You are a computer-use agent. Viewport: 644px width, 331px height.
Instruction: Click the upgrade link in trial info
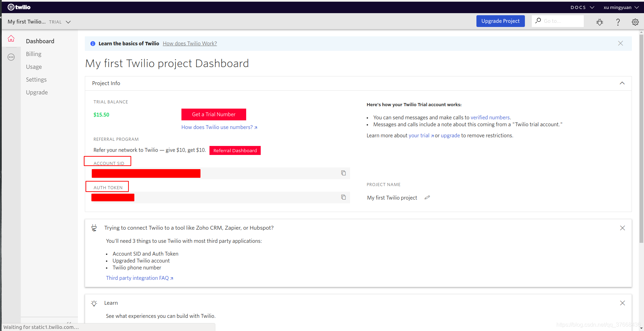(x=450, y=136)
